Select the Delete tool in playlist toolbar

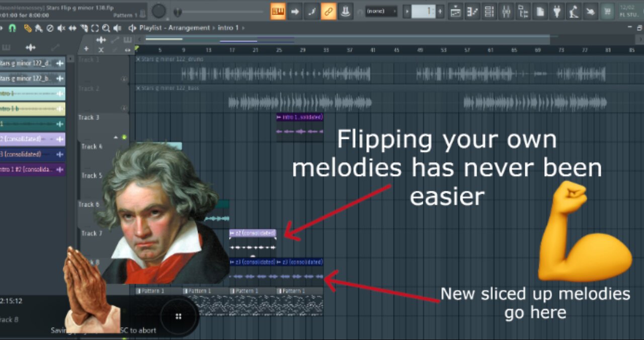tap(49, 28)
